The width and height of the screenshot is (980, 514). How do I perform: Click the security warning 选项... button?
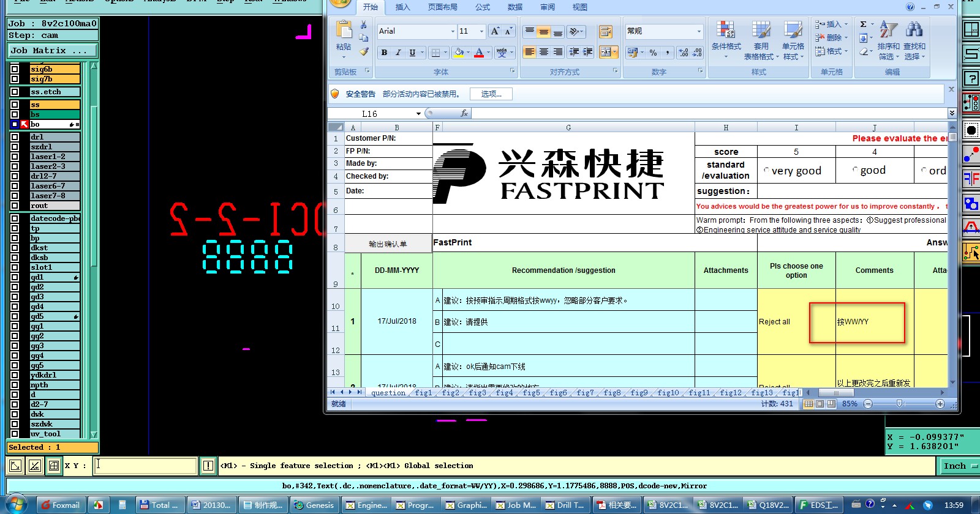491,94
